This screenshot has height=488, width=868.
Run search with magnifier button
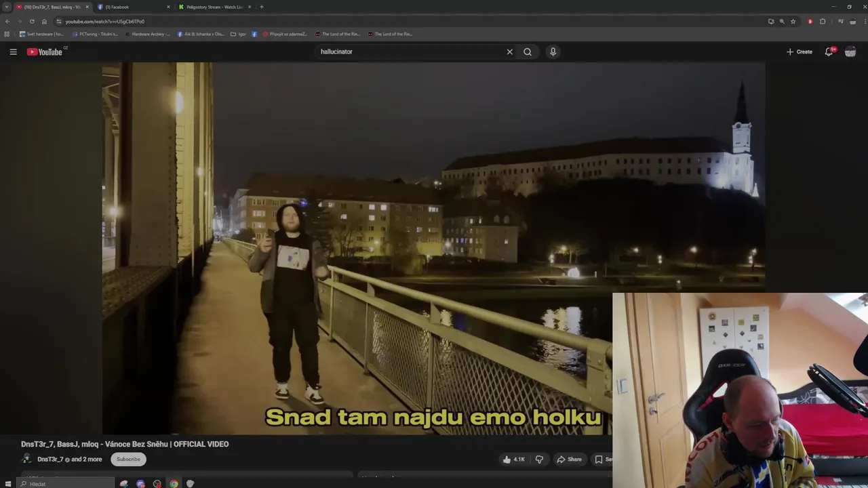pyautogui.click(x=528, y=52)
